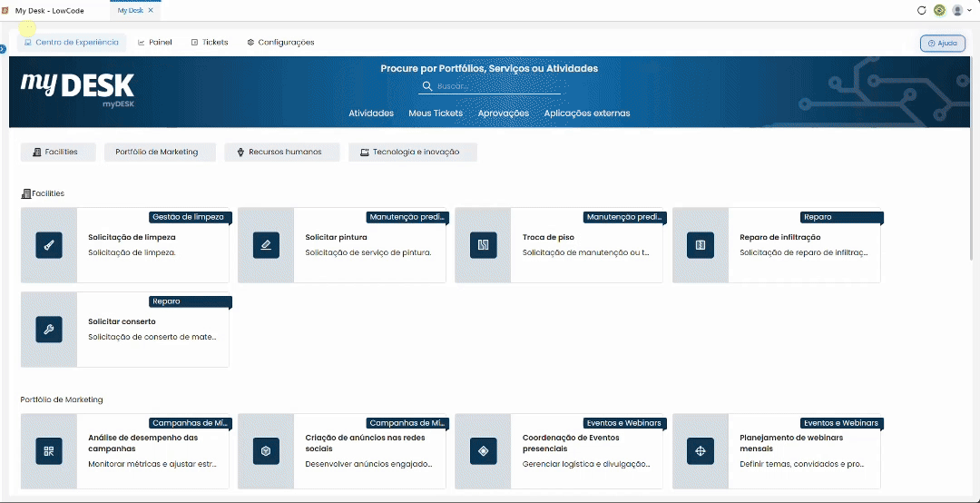This screenshot has width=980, height=503.
Task: Open Criação de anúncios nas redes sociais title
Action: click(365, 443)
